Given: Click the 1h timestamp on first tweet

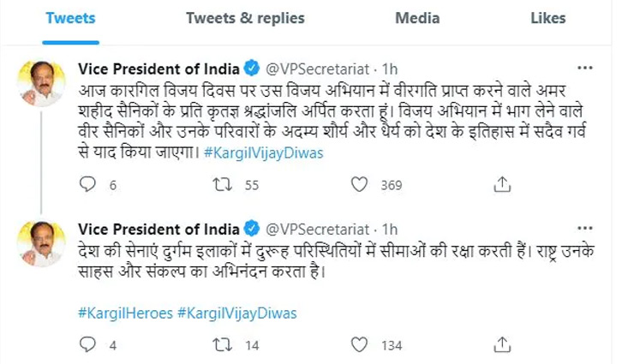Looking at the screenshot, I should tap(390, 68).
